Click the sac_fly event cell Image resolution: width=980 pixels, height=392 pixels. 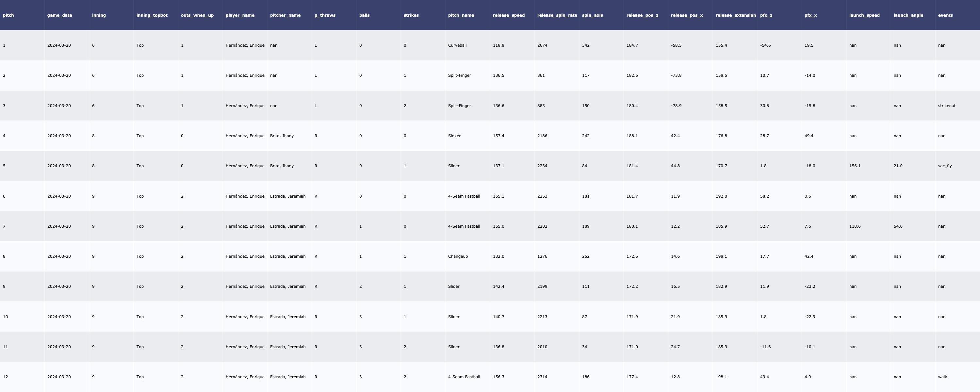pos(945,166)
